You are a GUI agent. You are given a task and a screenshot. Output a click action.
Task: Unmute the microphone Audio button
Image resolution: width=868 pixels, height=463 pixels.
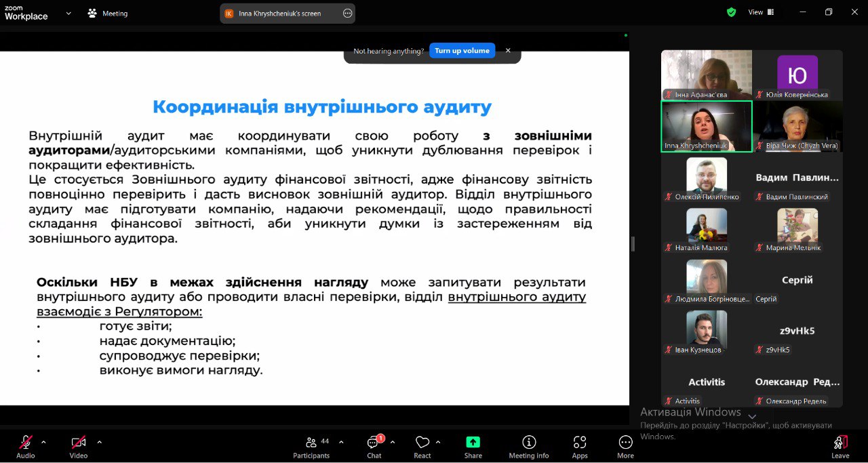pos(26,443)
